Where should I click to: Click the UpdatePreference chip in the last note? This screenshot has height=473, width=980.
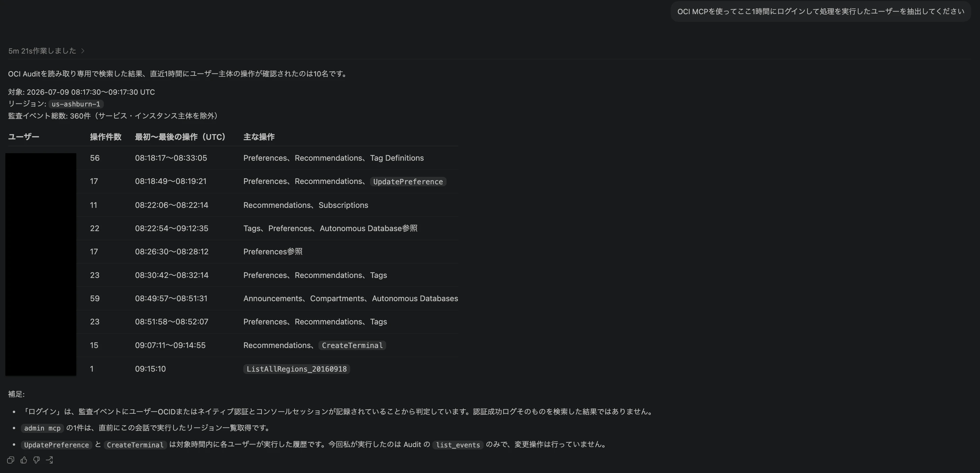point(56,445)
